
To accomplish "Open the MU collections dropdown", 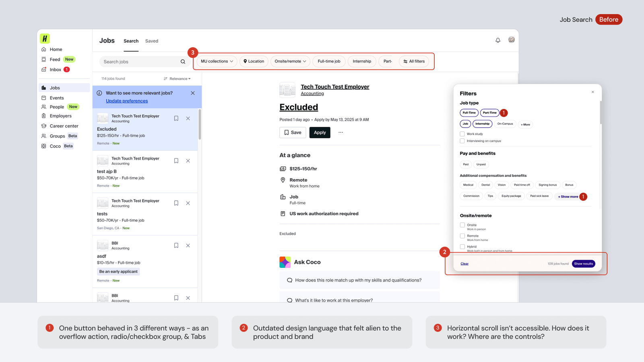I will [217, 62].
